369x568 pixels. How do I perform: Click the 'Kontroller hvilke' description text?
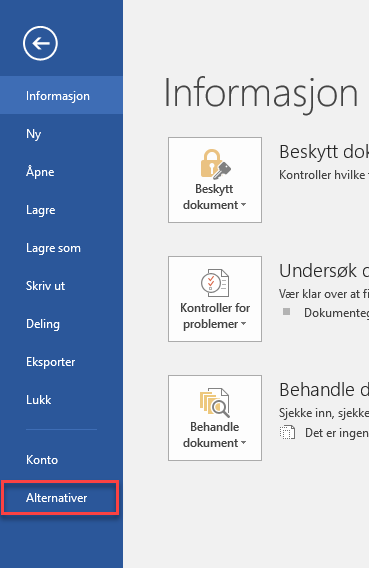[324, 175]
